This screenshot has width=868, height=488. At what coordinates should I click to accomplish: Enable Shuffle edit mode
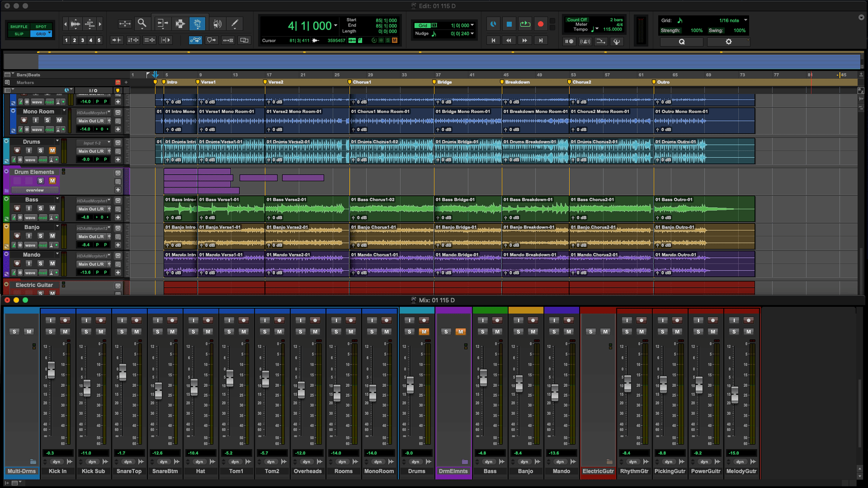(x=19, y=26)
